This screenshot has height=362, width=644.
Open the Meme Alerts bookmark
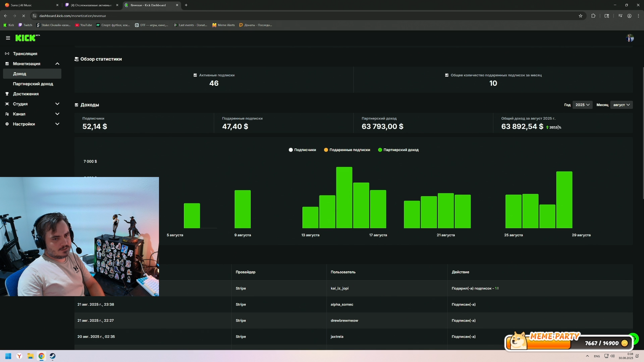click(223, 25)
